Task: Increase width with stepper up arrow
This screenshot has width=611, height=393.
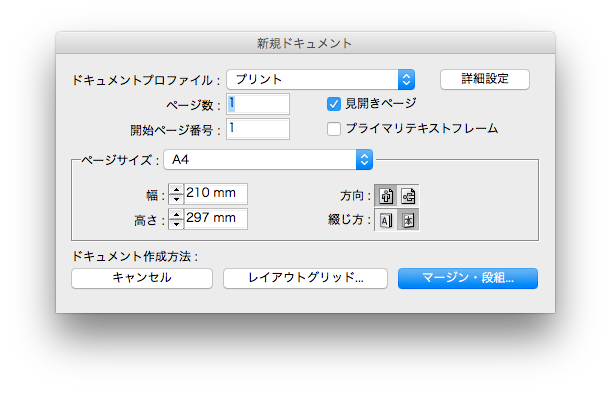Action: pyautogui.click(x=176, y=189)
